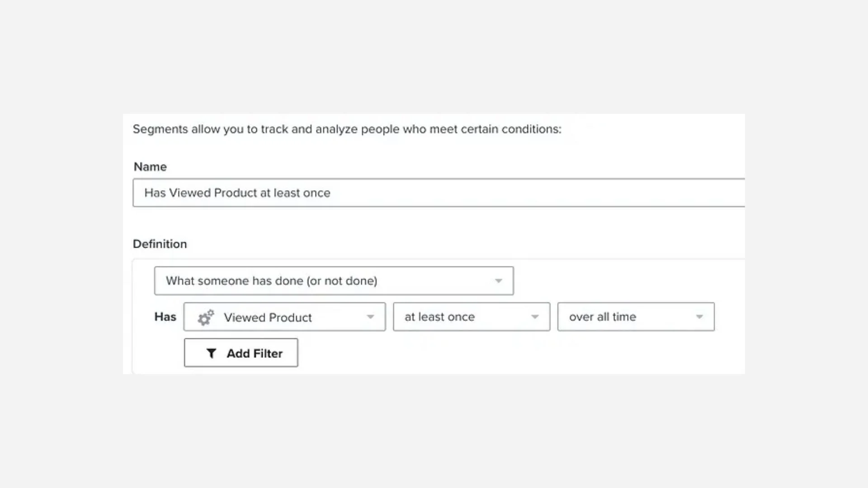Image resolution: width=868 pixels, height=488 pixels.
Task: Click the arrow icon in the at least once box
Action: coord(536,317)
